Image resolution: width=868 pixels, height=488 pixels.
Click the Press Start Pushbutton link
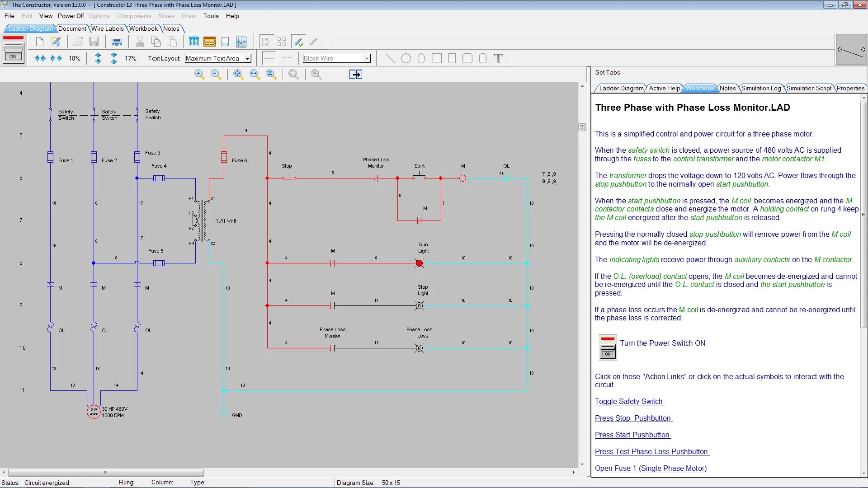coord(632,435)
